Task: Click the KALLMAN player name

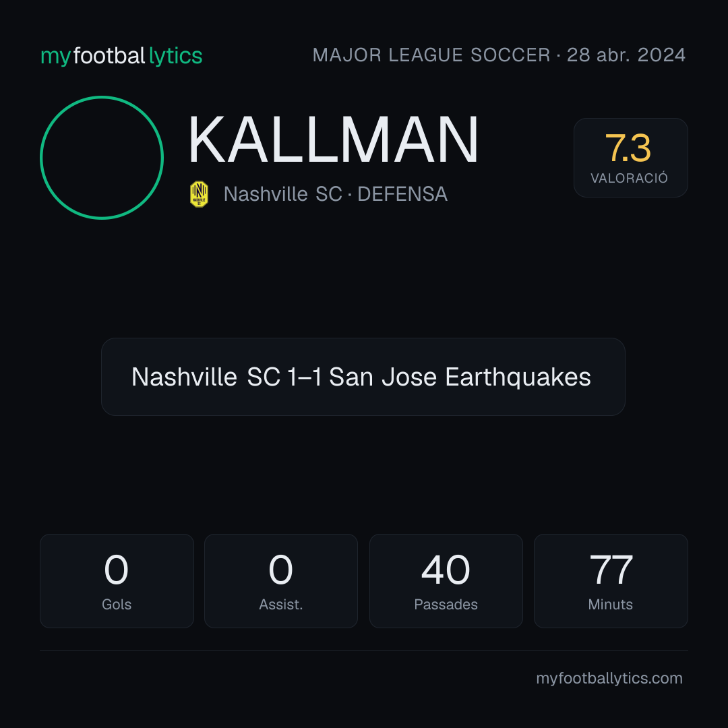Action: (333, 140)
